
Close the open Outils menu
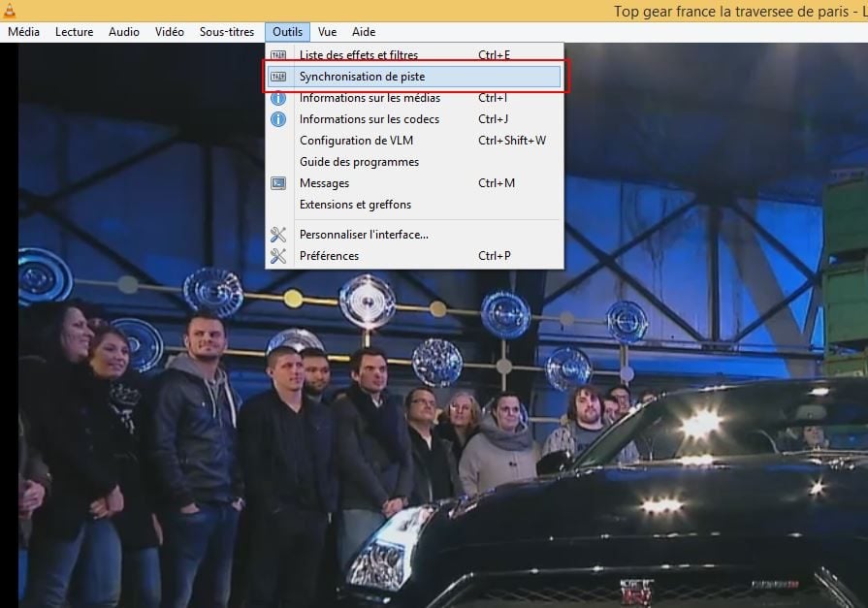pyautogui.click(x=287, y=32)
